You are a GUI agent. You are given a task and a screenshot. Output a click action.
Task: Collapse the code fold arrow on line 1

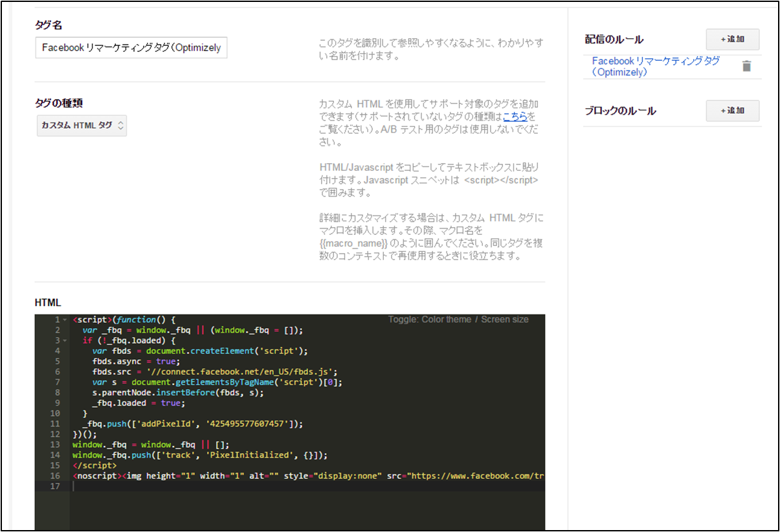point(65,320)
